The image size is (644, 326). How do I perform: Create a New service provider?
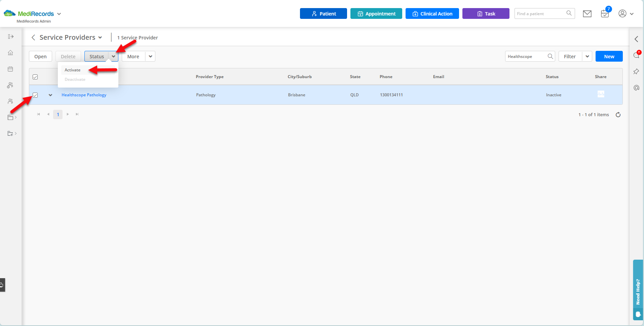point(609,56)
